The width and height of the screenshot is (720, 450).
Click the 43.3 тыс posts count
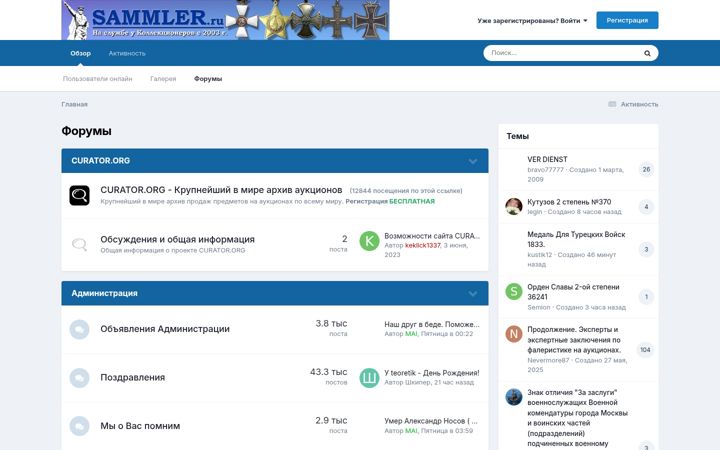coord(328,372)
